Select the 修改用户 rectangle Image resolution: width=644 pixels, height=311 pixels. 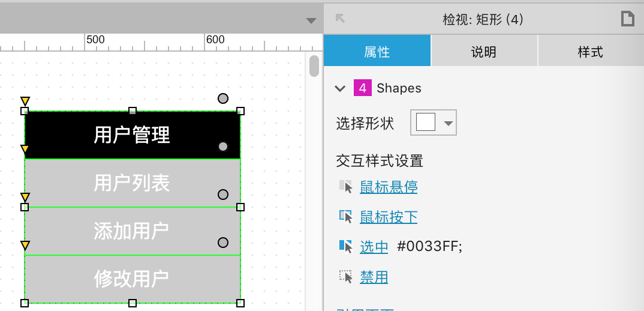(133, 279)
